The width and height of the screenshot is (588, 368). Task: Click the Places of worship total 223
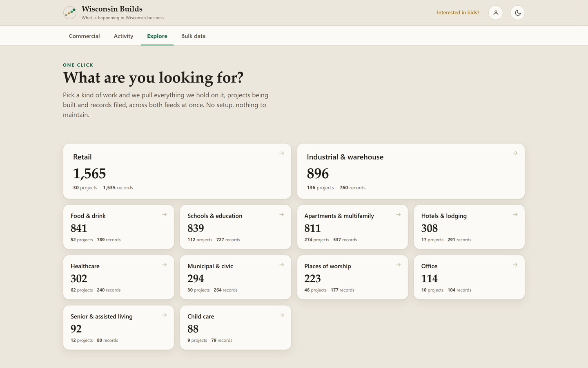coord(312,278)
